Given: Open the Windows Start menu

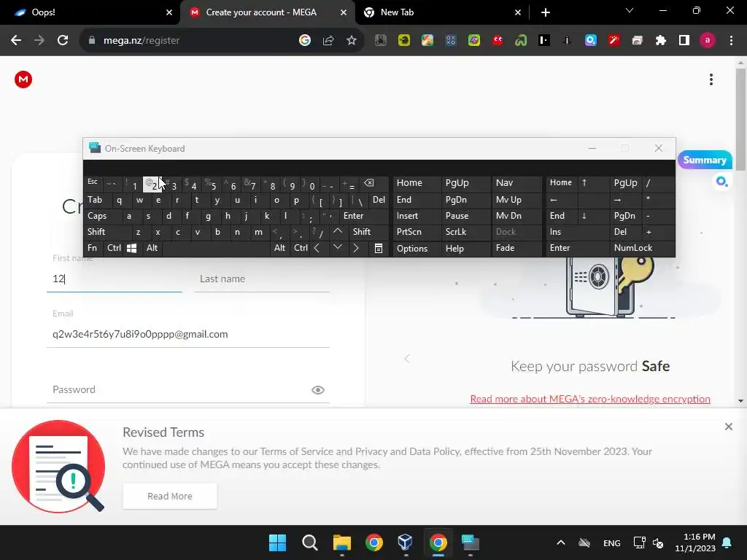Looking at the screenshot, I should tap(278, 542).
